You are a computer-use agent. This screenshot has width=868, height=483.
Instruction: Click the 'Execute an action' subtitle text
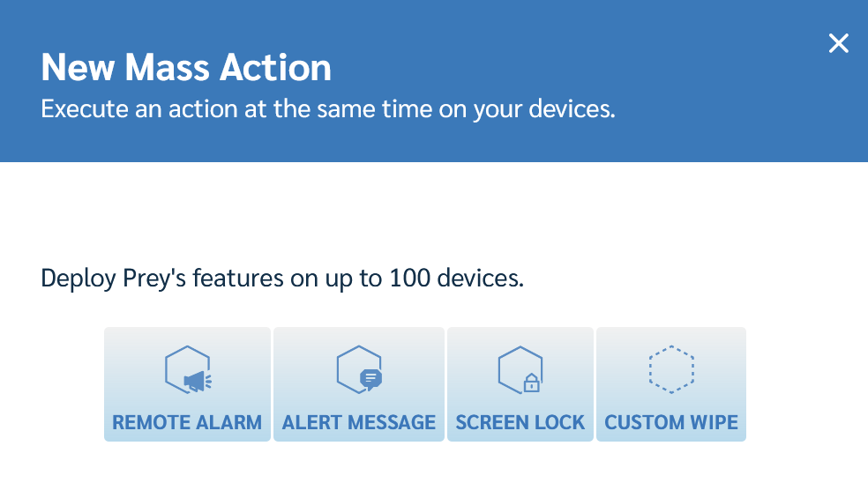point(328,109)
